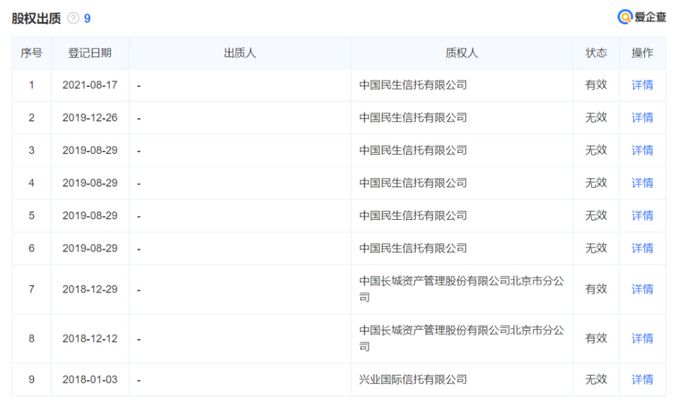Open 详情 for row number 5
The image size is (678, 407).
[642, 215]
